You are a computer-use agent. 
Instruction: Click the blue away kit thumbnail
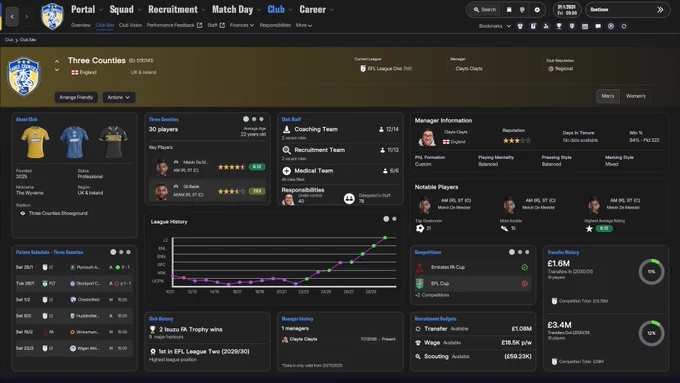click(x=74, y=142)
